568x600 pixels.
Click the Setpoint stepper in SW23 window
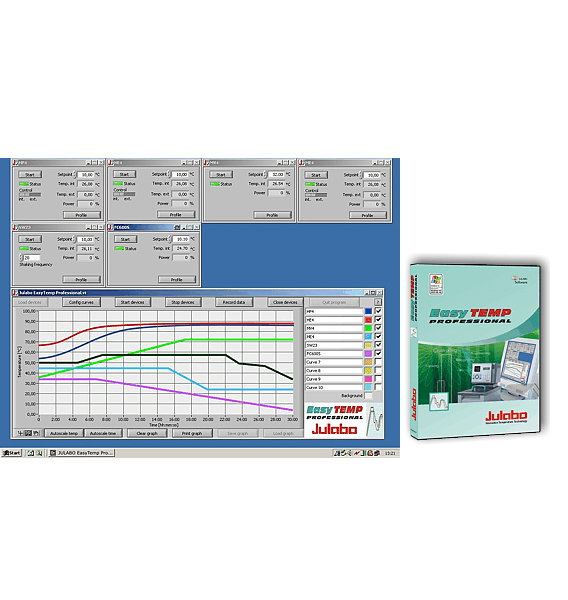74,239
